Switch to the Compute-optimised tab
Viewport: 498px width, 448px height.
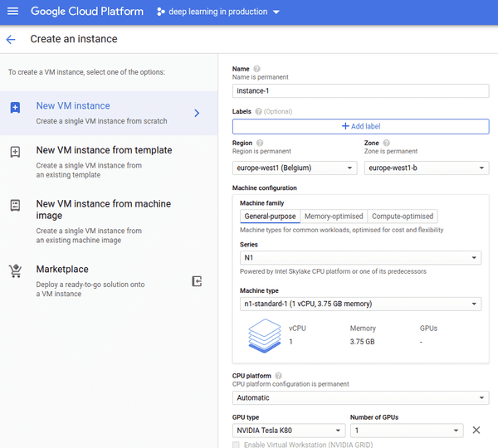403,217
